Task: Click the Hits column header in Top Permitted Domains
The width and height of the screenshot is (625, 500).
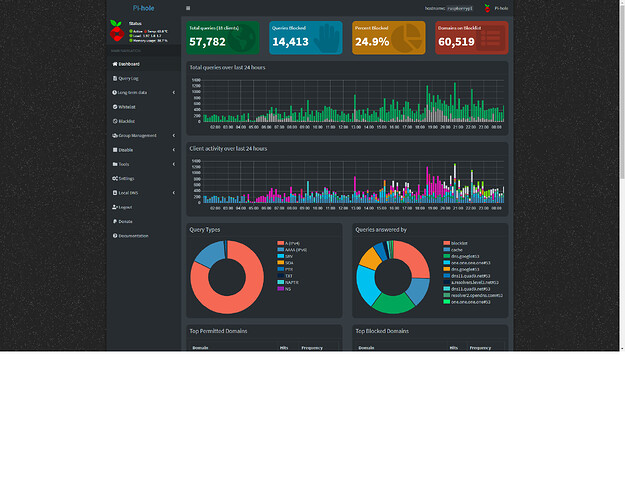Action: coord(284,348)
